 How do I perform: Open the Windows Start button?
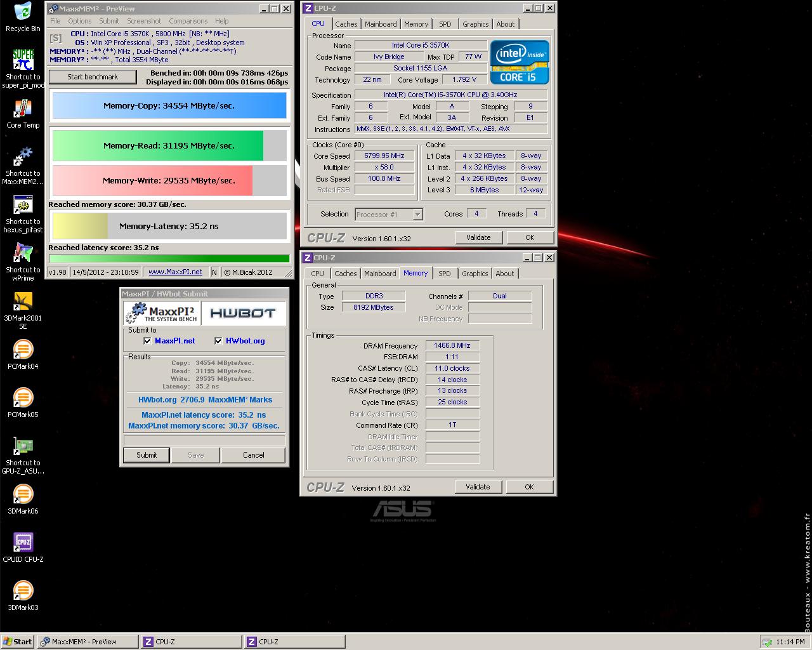click(x=17, y=642)
